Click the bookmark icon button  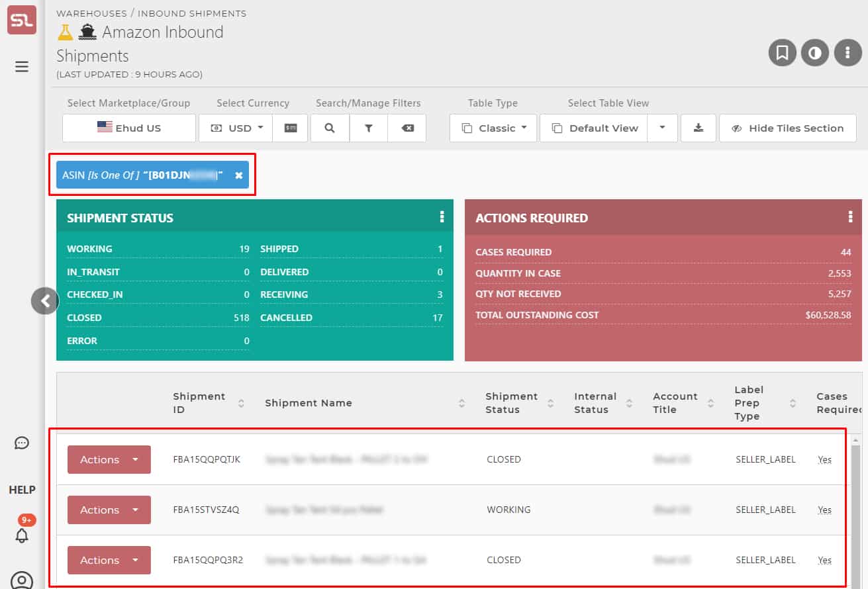tap(782, 53)
